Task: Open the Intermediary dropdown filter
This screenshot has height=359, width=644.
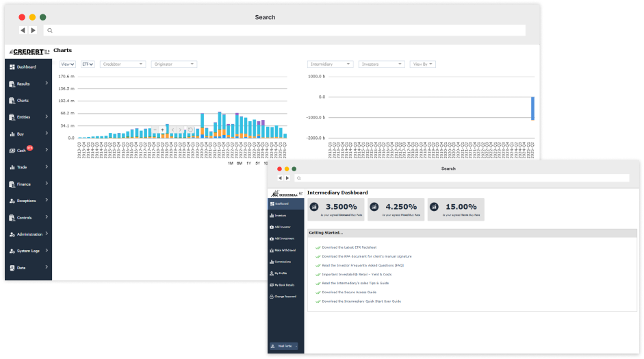Action: (x=331, y=64)
